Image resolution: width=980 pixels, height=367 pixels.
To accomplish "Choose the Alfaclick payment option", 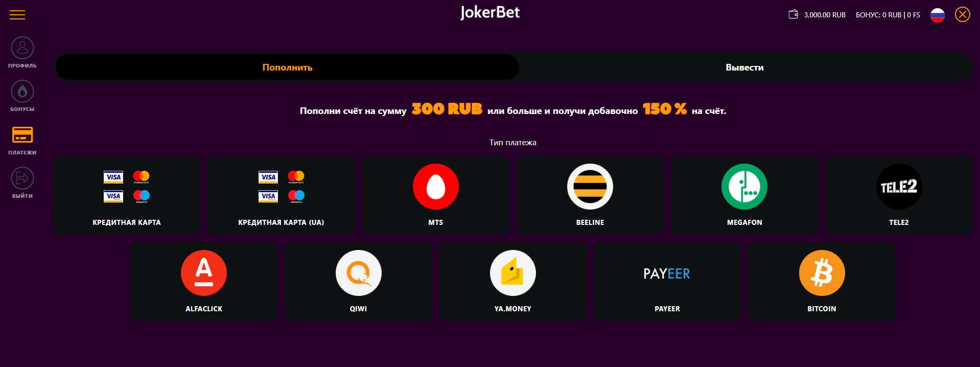I will (x=204, y=273).
